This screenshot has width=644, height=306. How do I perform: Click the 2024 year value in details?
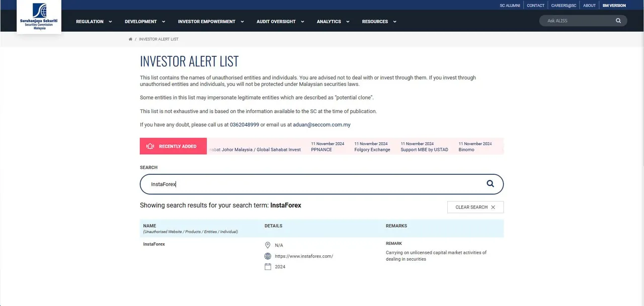pos(280,267)
